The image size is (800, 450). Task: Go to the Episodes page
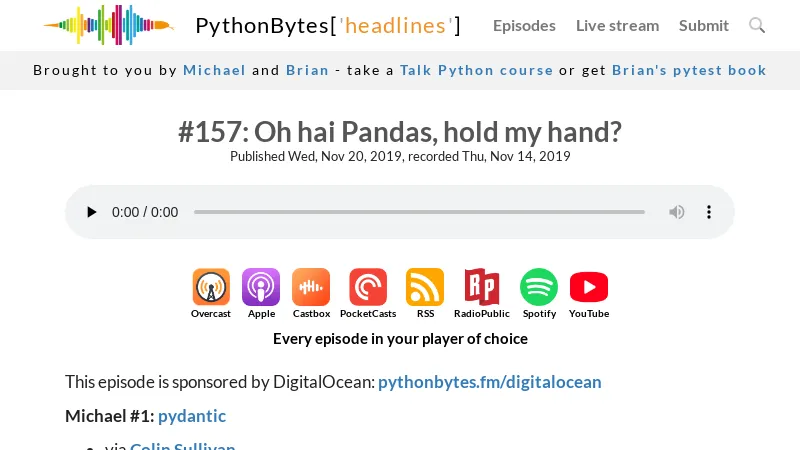[x=524, y=25]
